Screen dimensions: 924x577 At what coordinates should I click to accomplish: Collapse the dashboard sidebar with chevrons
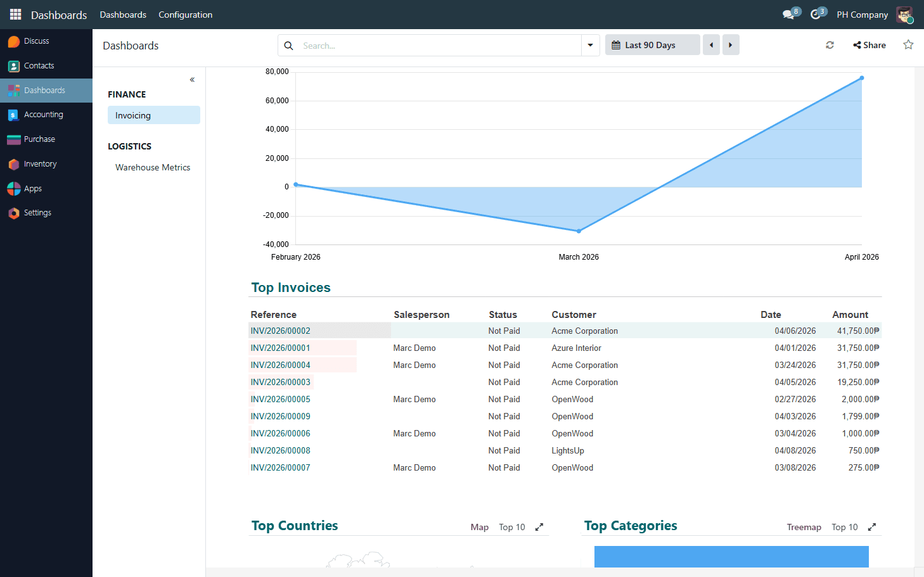point(191,79)
